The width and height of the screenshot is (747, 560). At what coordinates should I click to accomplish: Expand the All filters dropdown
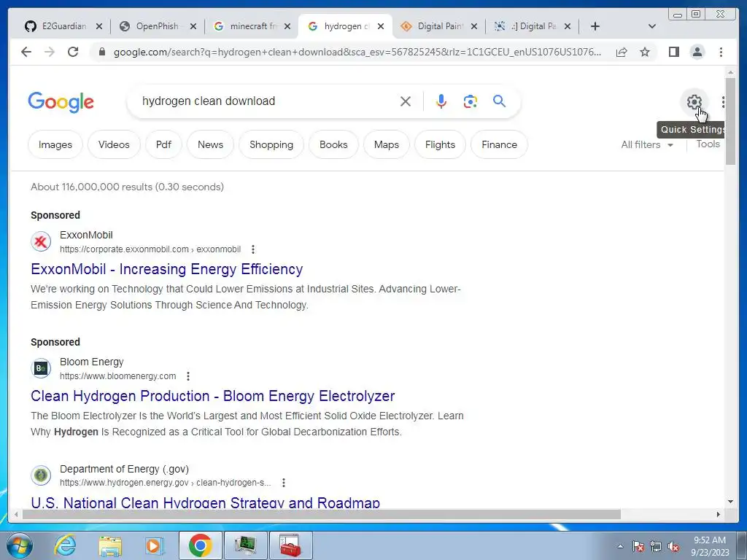coord(647,145)
